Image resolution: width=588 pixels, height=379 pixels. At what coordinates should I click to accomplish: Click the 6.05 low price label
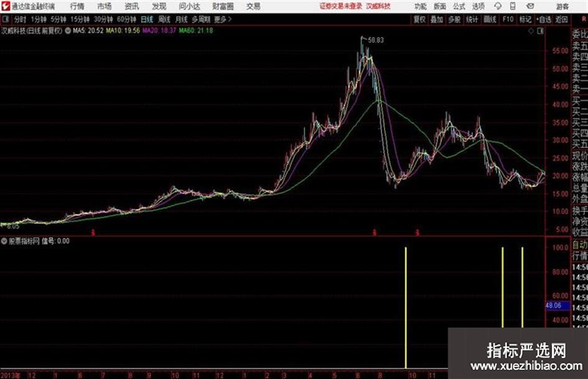[x=12, y=227]
